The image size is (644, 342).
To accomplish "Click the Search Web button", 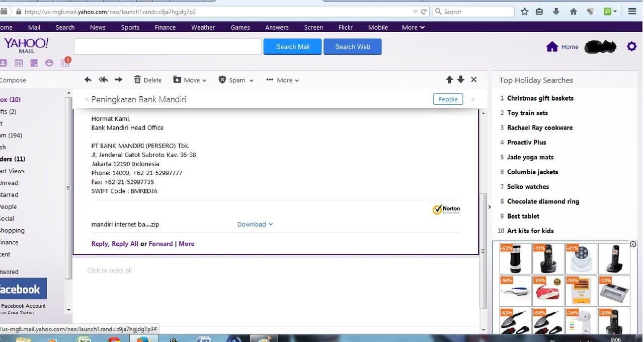I will [x=352, y=47].
